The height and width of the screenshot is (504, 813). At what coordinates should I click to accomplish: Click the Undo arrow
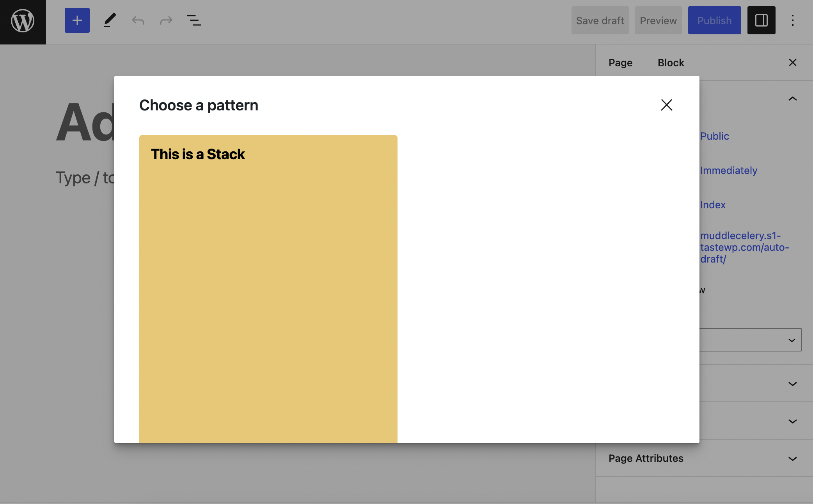[137, 20]
